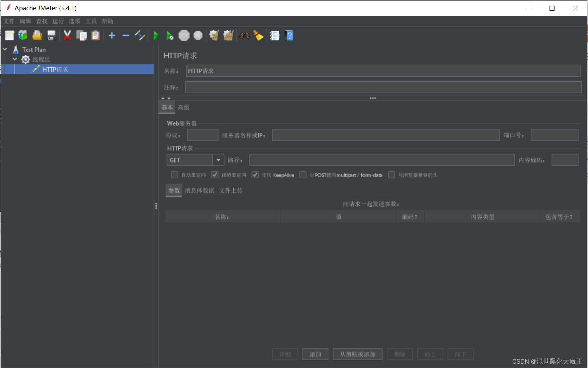The height and width of the screenshot is (368, 588).
Task: Expand all nodes with plus icon
Action: [x=112, y=35]
